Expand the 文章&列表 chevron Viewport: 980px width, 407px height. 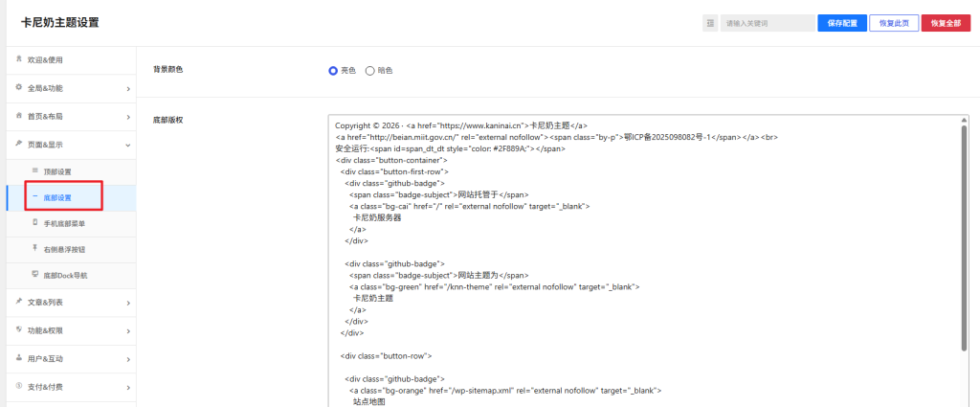point(127,304)
